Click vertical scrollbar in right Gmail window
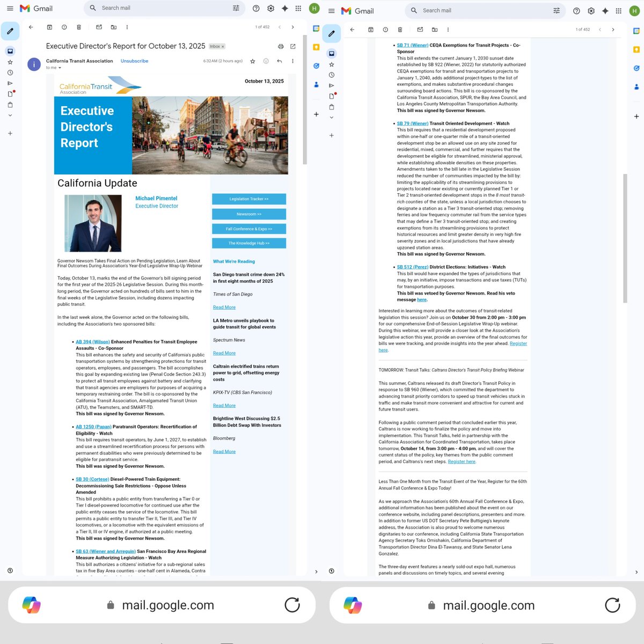The image size is (644, 644). click(x=625, y=238)
